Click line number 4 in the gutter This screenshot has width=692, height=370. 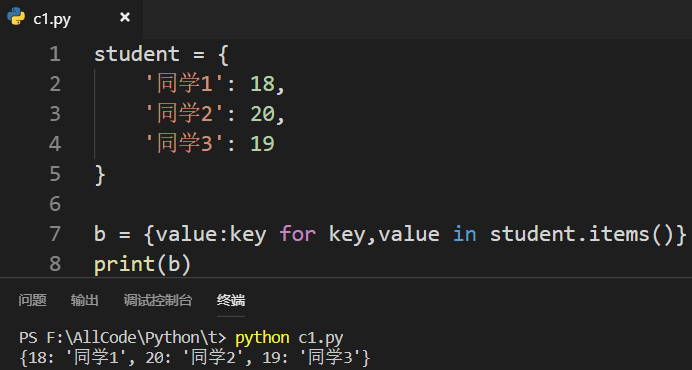(x=55, y=144)
